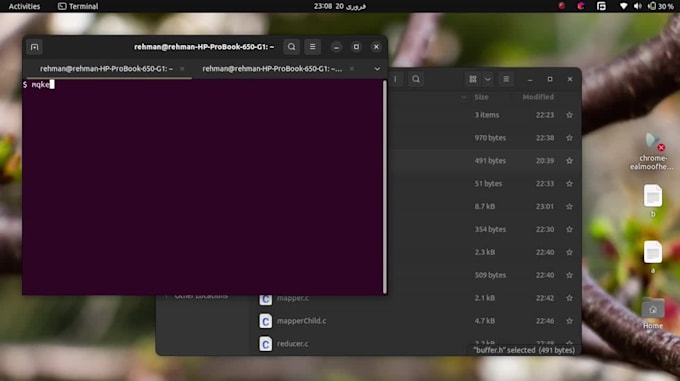Star the mapperChild.c file
This screenshot has width=680, height=381.
point(569,321)
